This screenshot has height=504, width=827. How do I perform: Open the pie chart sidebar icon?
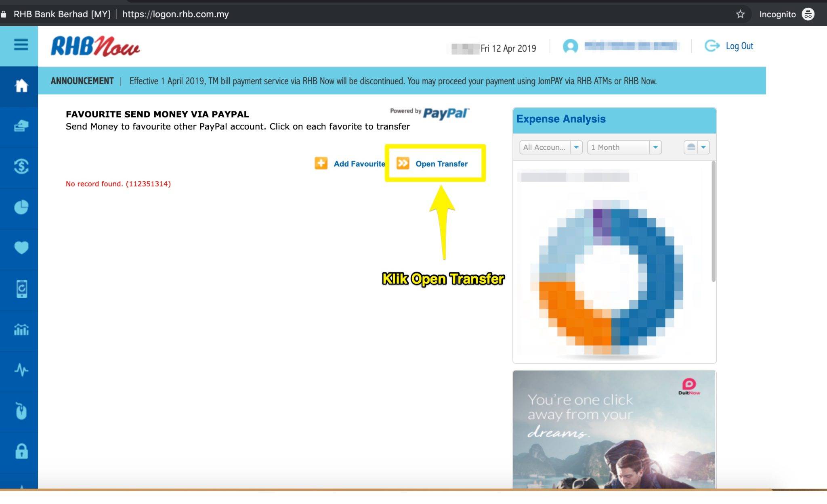click(21, 207)
